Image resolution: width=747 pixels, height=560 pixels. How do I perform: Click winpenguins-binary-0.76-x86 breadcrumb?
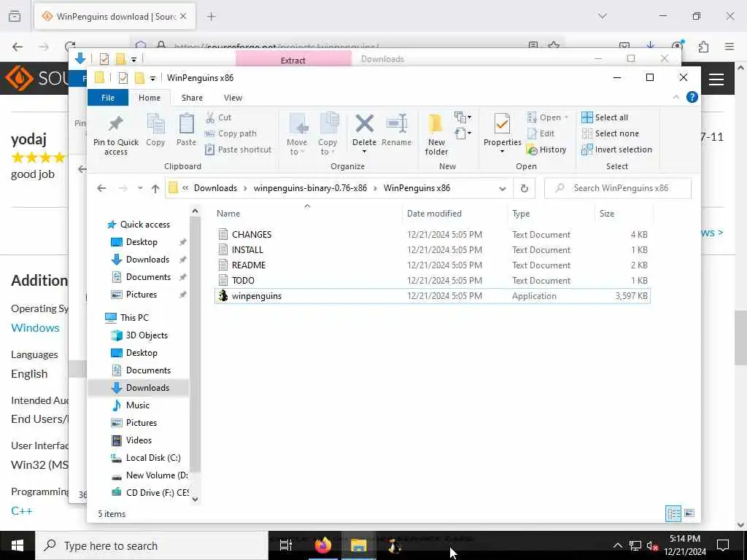click(x=310, y=188)
